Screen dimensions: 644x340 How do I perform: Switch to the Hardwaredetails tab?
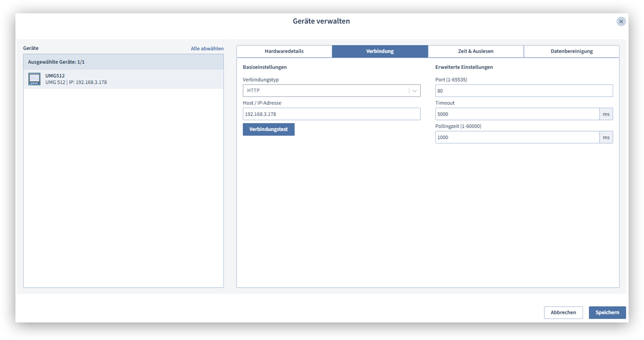(x=284, y=51)
